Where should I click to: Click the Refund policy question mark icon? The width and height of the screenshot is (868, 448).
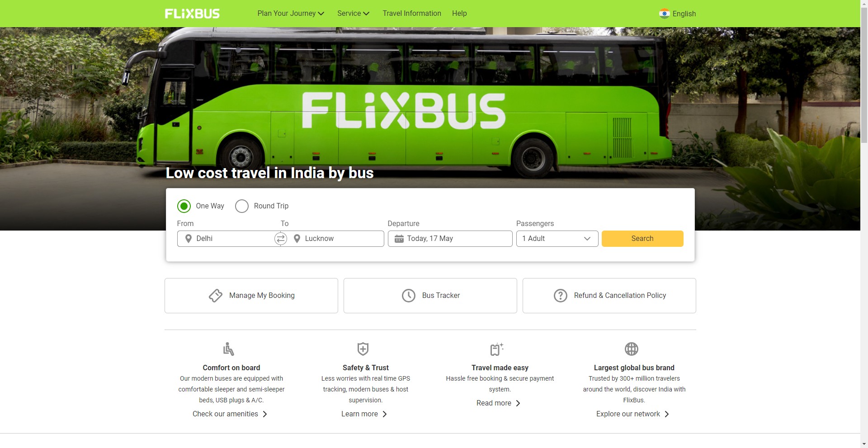tap(561, 296)
